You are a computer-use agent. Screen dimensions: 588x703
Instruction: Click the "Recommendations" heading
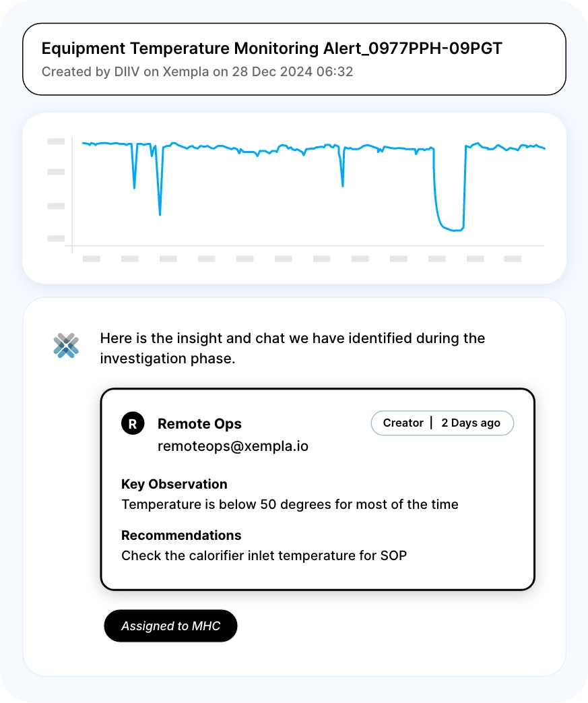click(x=181, y=535)
